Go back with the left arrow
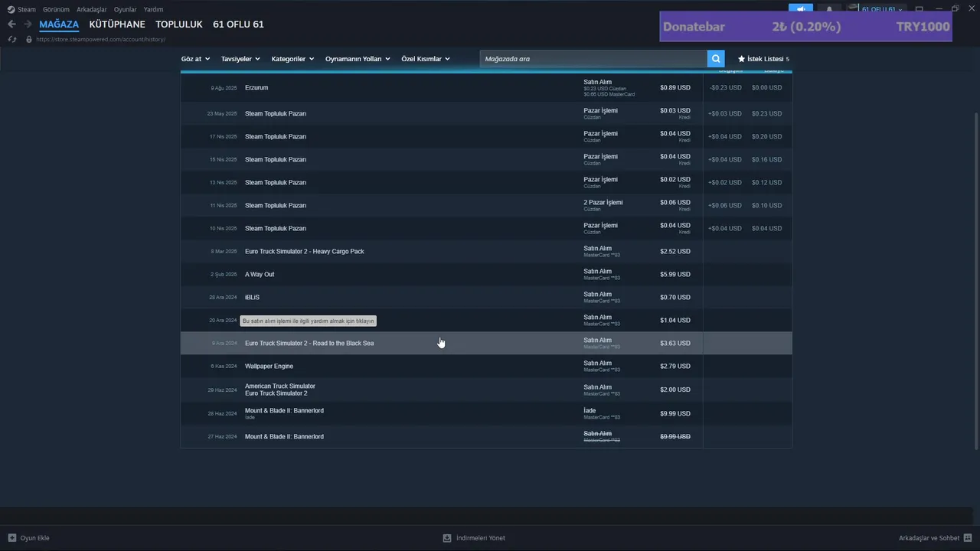Viewport: 980px width, 551px height. click(11, 24)
